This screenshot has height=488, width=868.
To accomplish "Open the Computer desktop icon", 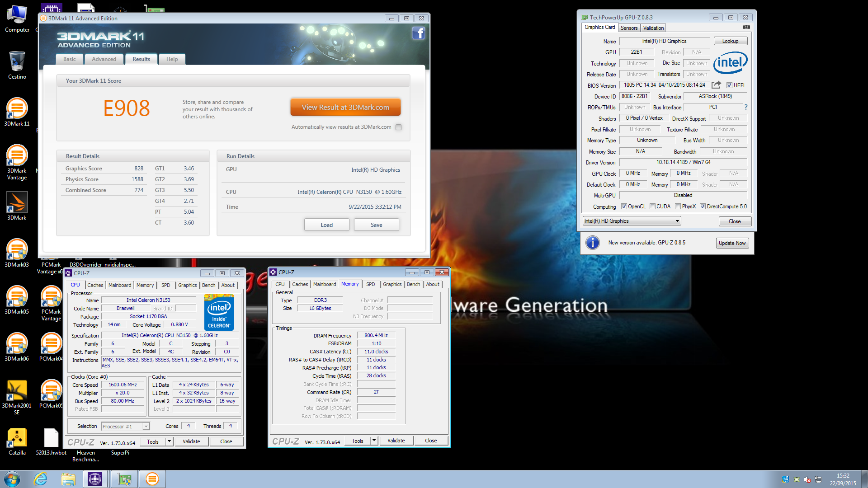I will point(17,18).
